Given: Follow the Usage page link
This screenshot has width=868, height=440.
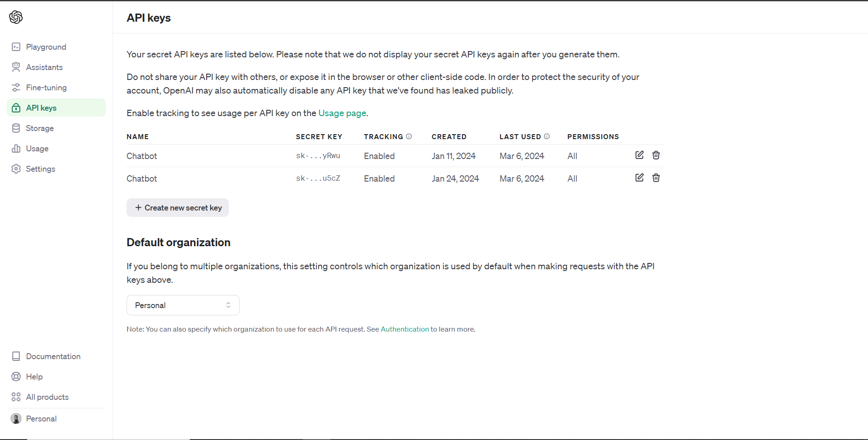Looking at the screenshot, I should (x=342, y=113).
